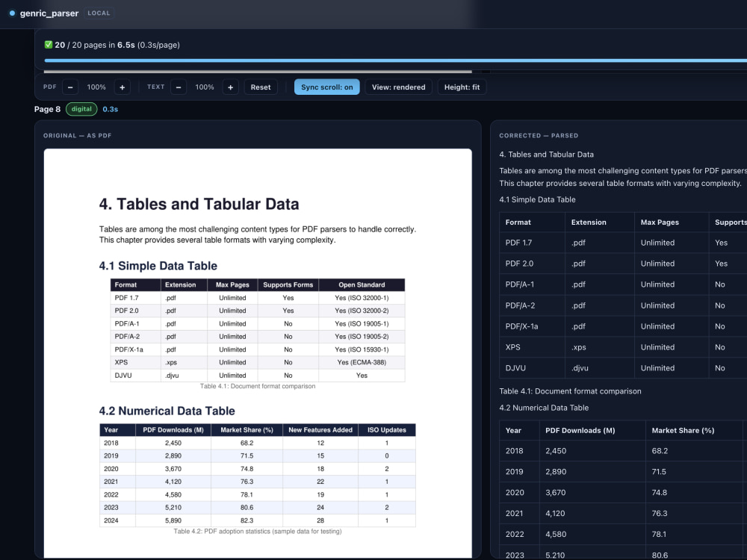Click New Features Added header in PDF

click(320, 430)
